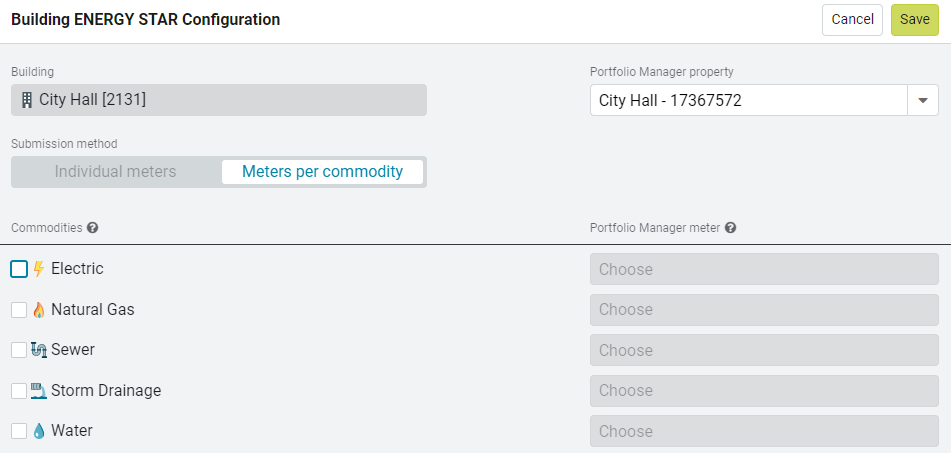951x453 pixels.
Task: Click the Save button
Action: click(915, 20)
